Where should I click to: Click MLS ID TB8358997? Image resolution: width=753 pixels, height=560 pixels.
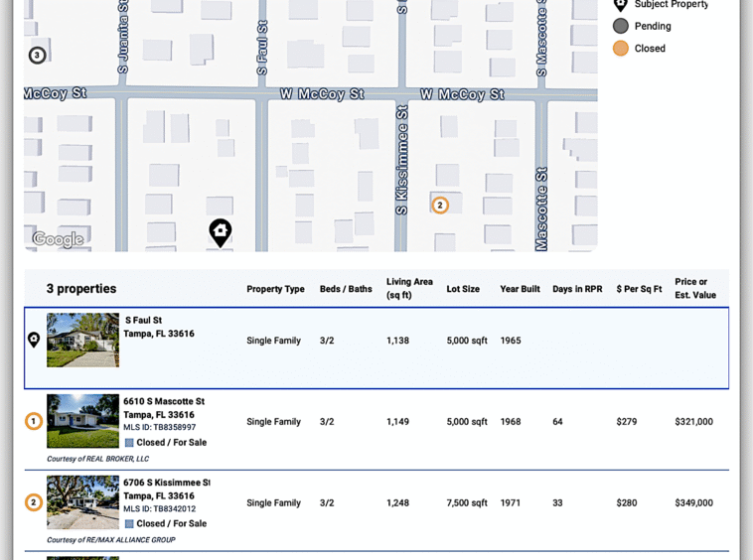(159, 428)
